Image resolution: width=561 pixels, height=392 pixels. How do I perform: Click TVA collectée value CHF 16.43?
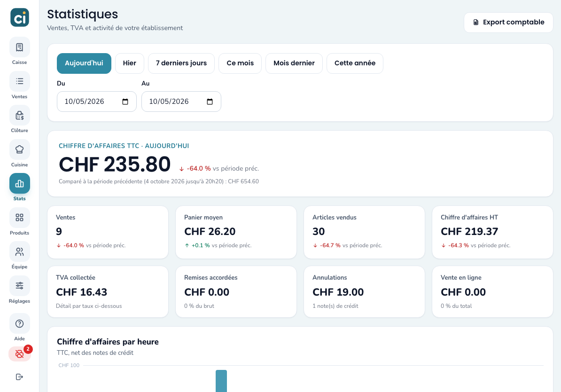(82, 292)
